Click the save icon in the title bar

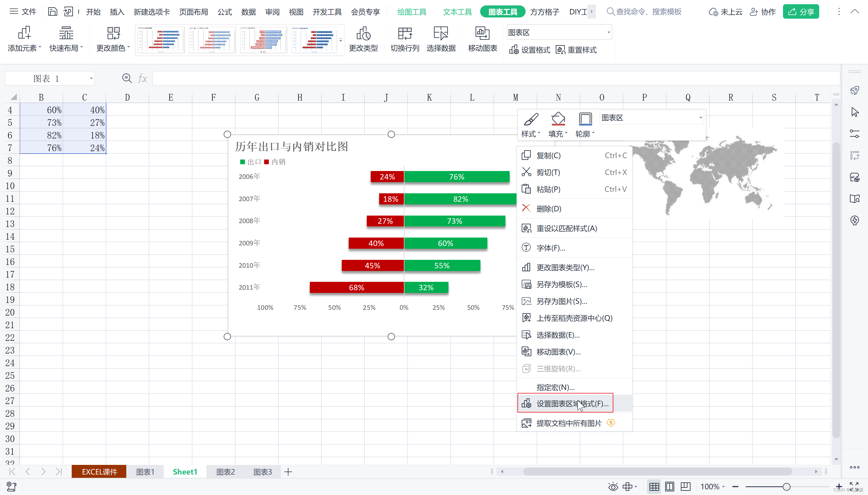pos(52,11)
